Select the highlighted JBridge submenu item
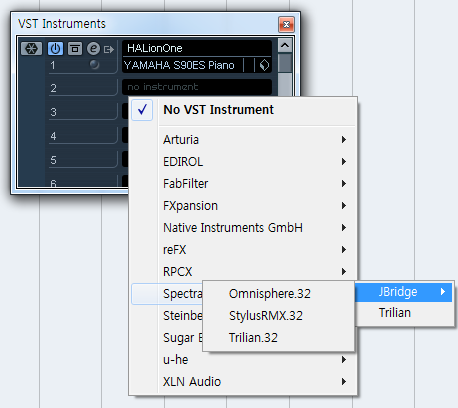 pyautogui.click(x=404, y=292)
